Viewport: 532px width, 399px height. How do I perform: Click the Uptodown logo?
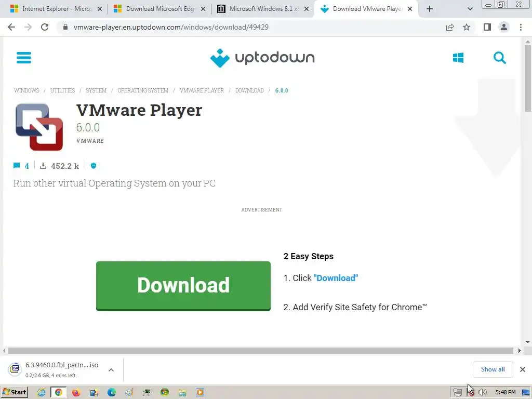[x=262, y=58]
